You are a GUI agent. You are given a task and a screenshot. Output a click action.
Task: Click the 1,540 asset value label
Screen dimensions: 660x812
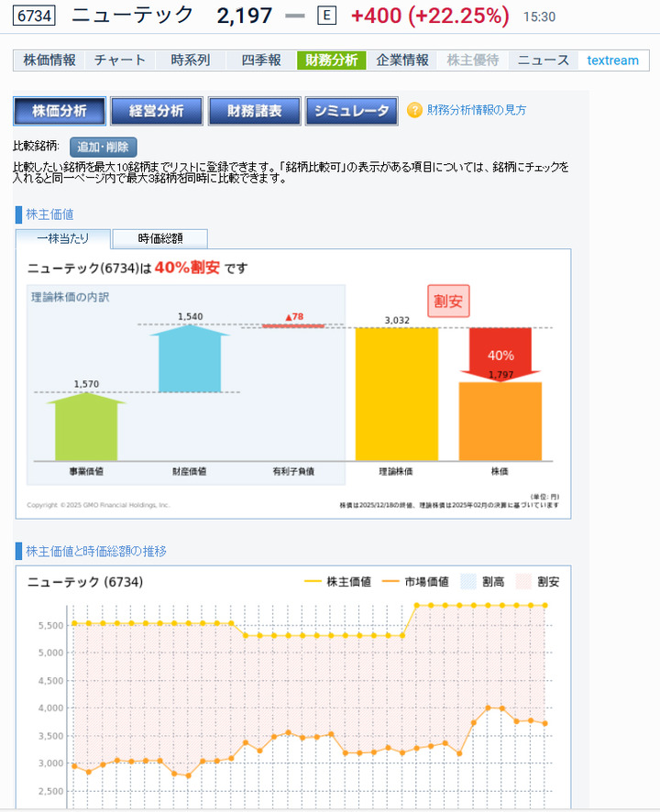[190, 316]
